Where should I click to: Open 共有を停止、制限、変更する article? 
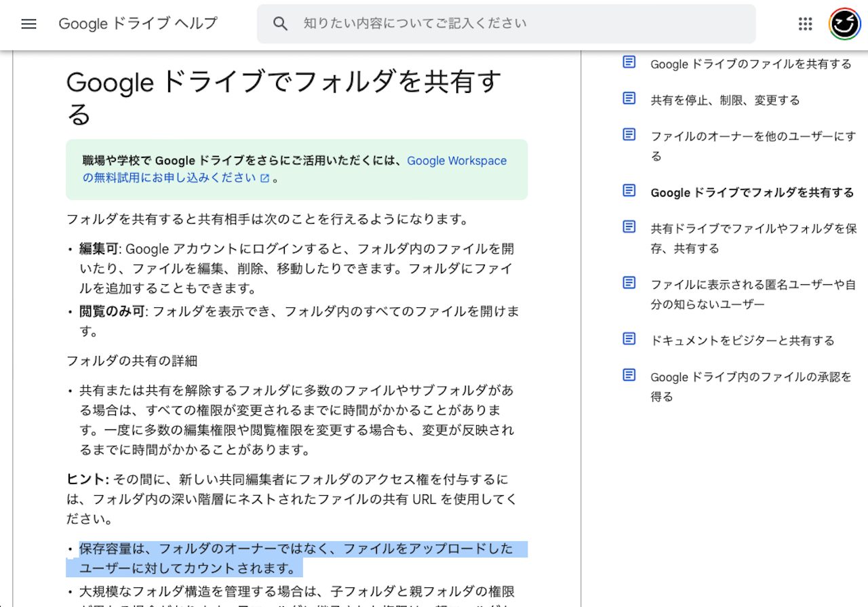[725, 100]
